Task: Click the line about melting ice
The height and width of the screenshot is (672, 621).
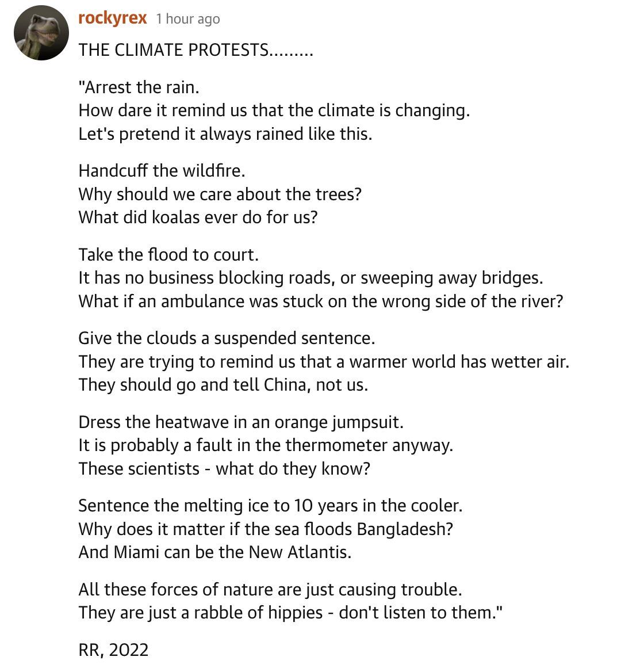Action: pos(270,506)
